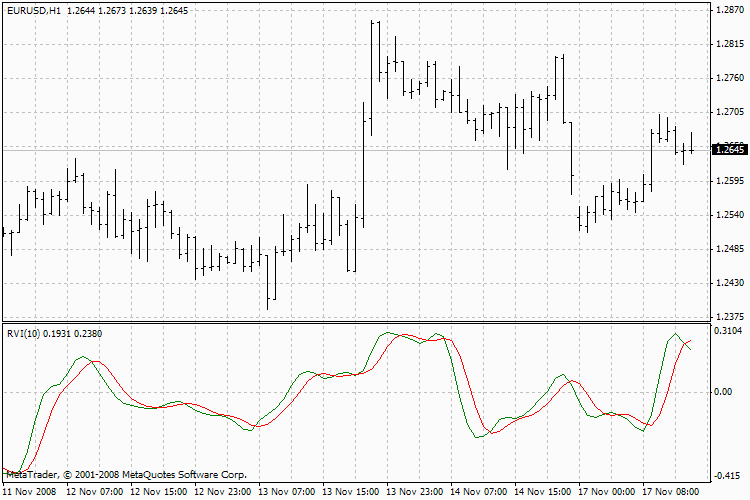This screenshot has width=750, height=500.
Task: Select the 12 Nov 23:00 time label
Action: [222, 491]
